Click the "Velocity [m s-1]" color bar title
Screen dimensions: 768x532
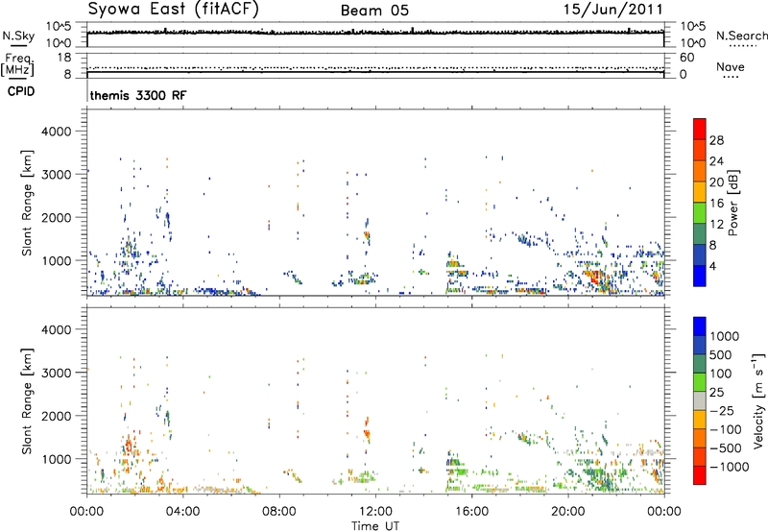pyautogui.click(x=758, y=400)
